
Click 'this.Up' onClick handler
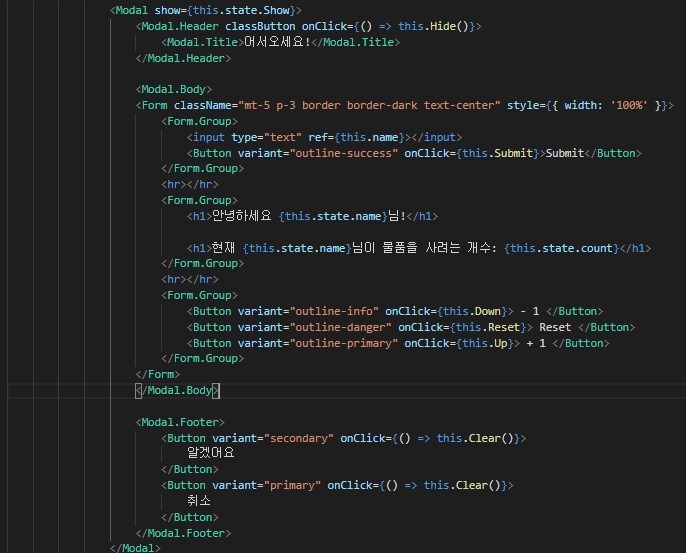pos(484,343)
